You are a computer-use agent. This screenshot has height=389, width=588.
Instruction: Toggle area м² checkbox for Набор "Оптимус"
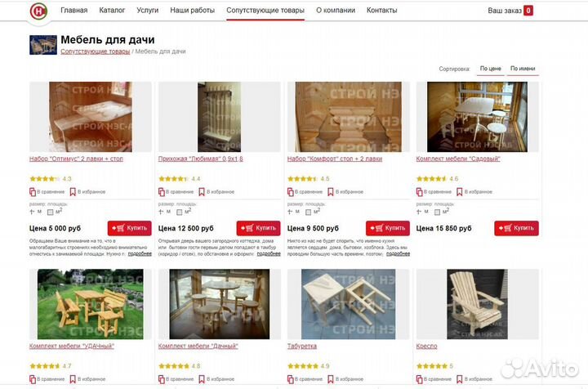[x=51, y=212]
